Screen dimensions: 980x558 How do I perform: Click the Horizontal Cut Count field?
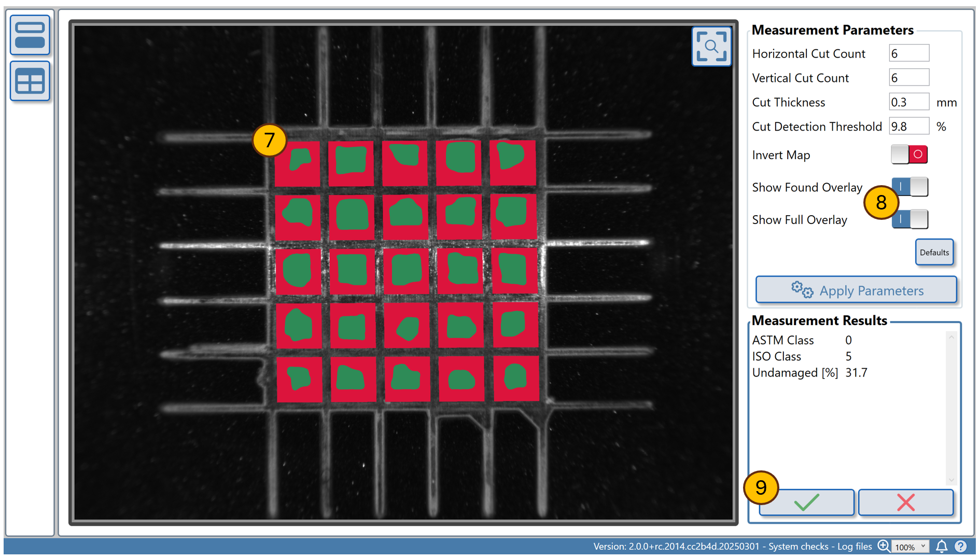(908, 53)
